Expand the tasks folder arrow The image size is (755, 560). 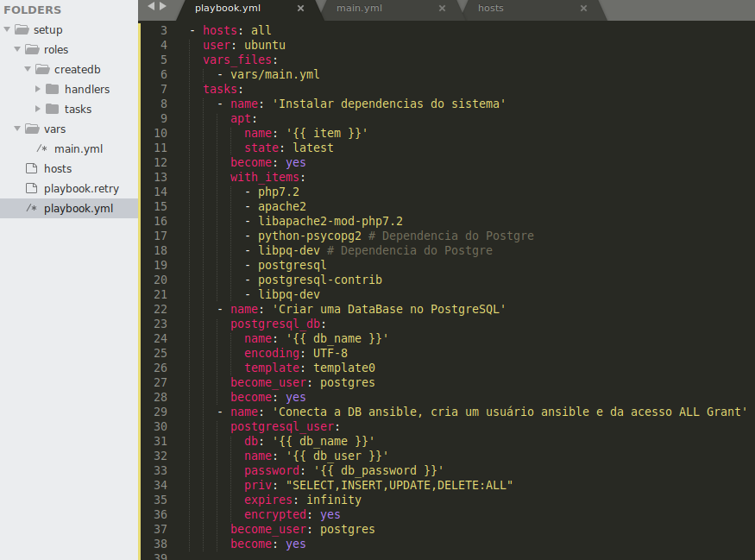tap(38, 109)
